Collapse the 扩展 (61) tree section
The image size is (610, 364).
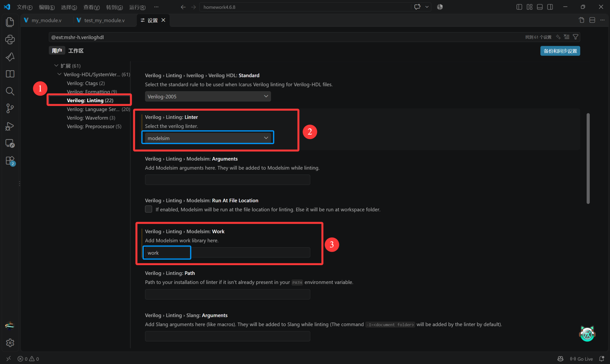pyautogui.click(x=56, y=66)
